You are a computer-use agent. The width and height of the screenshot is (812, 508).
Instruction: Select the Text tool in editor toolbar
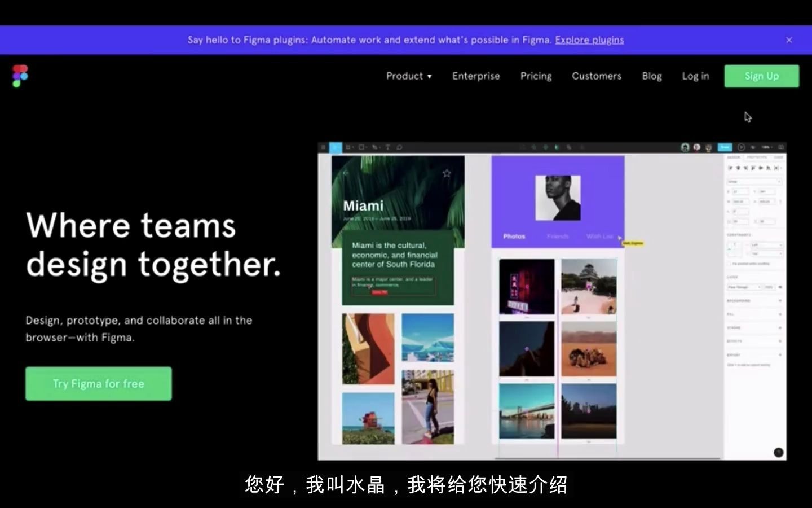click(387, 147)
